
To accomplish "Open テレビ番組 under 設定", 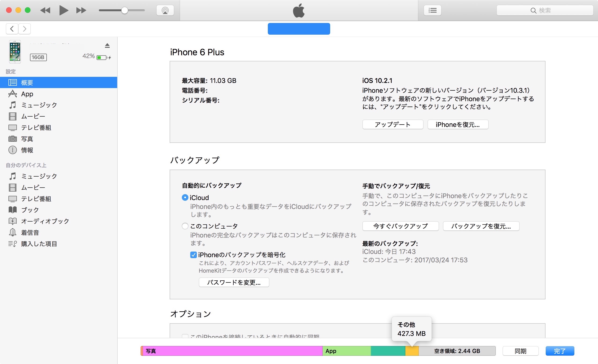I will pos(59,128).
